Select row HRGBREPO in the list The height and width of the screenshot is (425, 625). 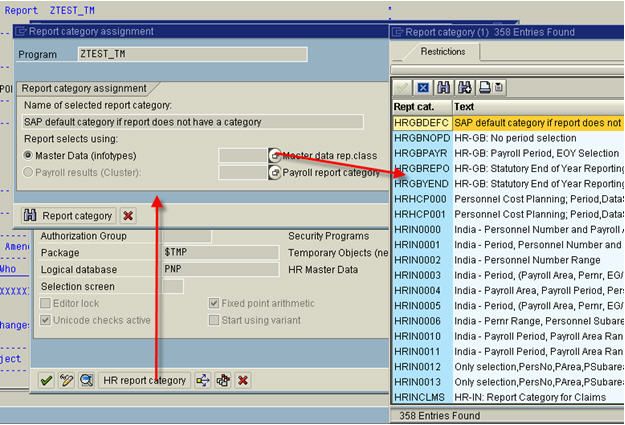point(508,169)
